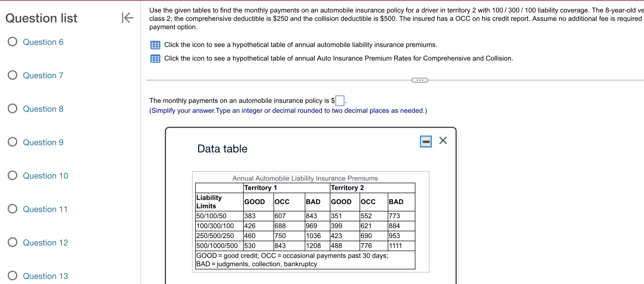The height and width of the screenshot is (284, 644).
Task: Select the Question 12 radio button
Action: click(12, 242)
